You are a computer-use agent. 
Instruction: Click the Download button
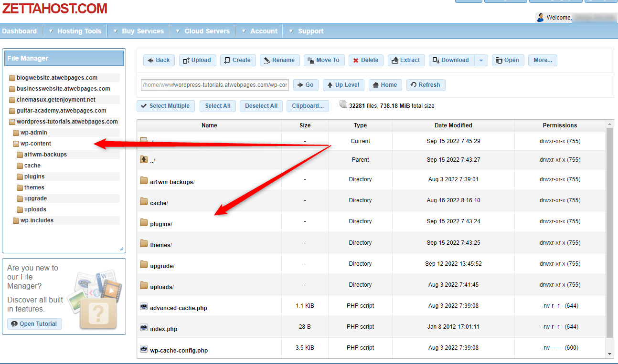tap(451, 60)
